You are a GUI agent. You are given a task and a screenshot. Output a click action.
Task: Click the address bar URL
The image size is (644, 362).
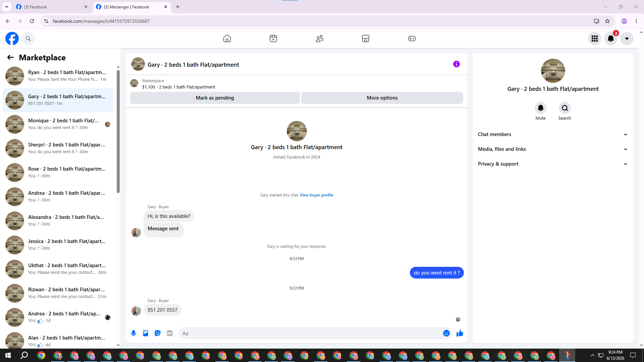tap(101, 21)
